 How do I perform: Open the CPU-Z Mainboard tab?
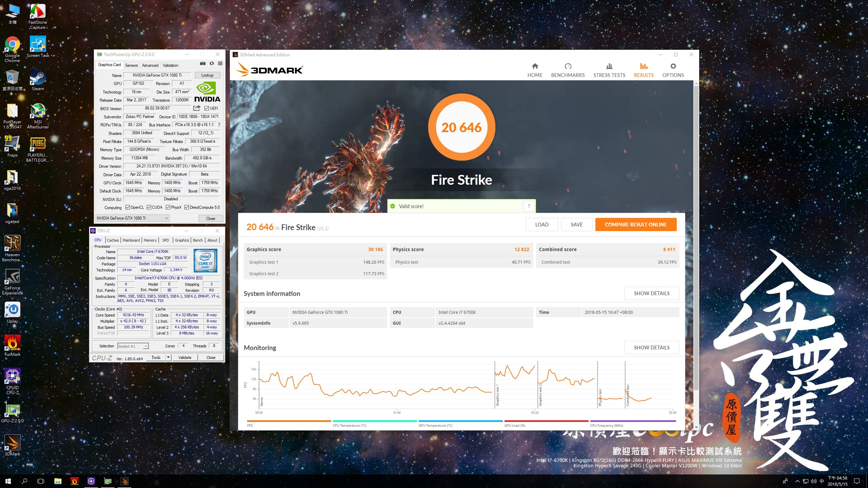coord(131,240)
